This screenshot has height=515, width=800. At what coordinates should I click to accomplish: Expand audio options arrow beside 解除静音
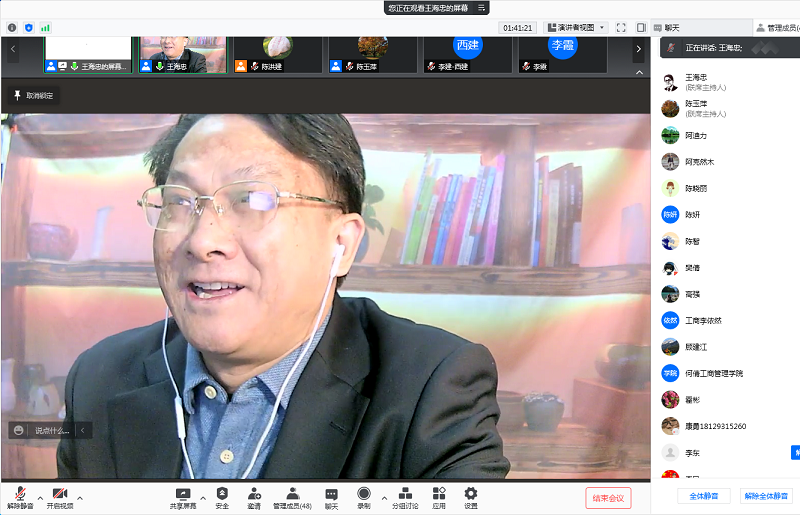click(x=40, y=497)
